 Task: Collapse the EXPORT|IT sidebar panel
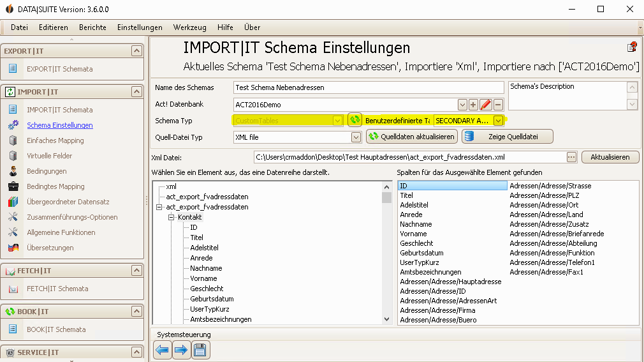136,51
